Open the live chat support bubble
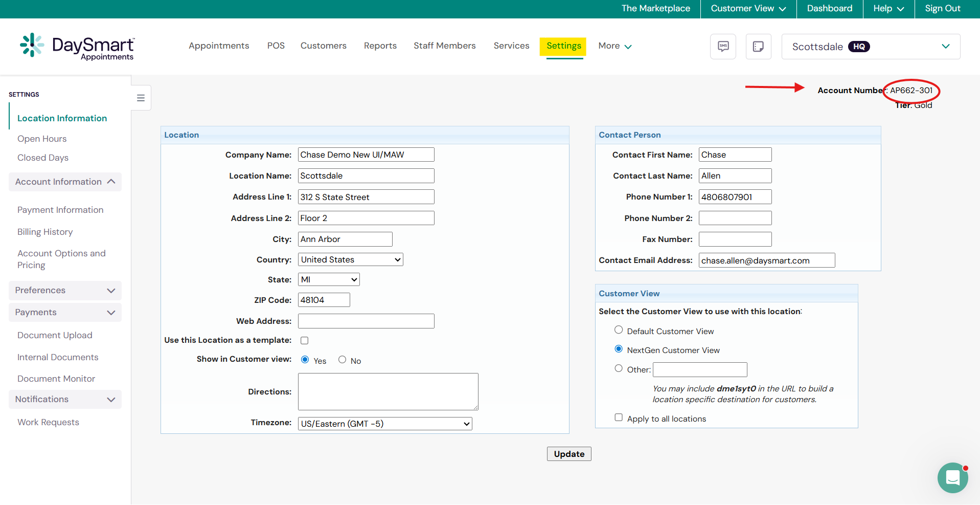Image resolution: width=980 pixels, height=505 pixels. [x=952, y=477]
